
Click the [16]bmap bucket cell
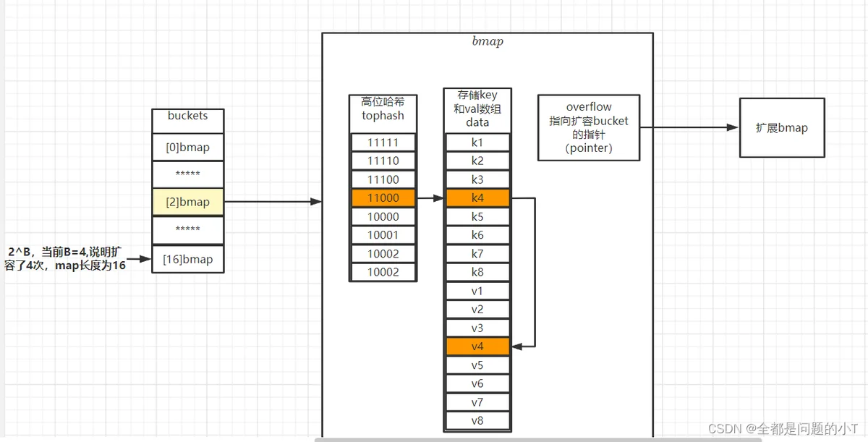(x=187, y=259)
